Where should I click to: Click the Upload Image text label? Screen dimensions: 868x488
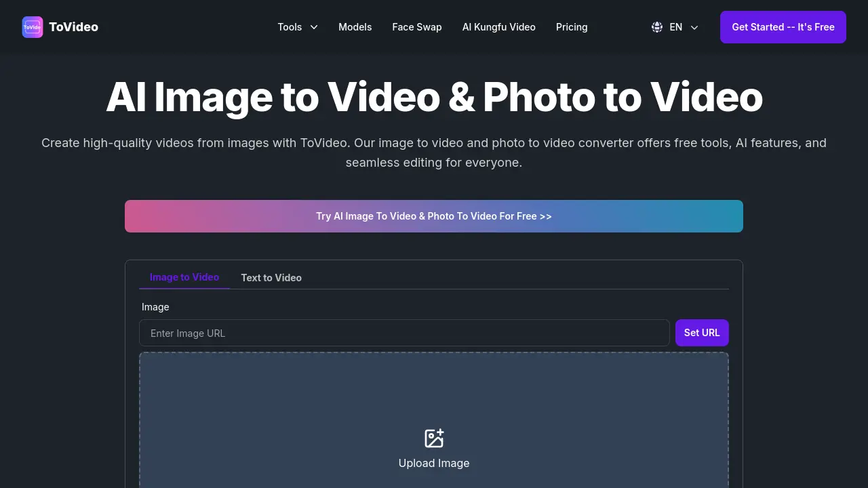coord(434,463)
